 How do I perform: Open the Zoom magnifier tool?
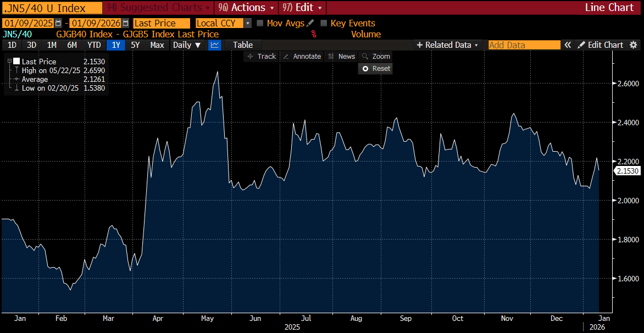point(375,56)
